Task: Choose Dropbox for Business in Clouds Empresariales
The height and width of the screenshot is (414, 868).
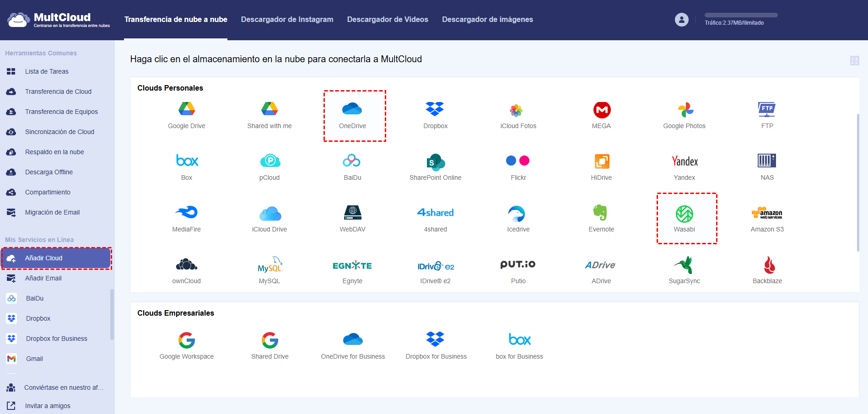Action: coord(436,346)
